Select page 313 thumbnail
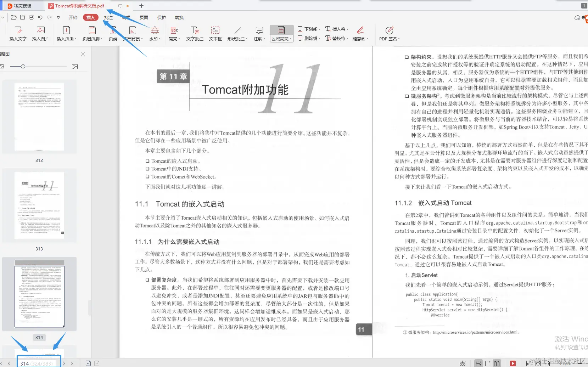The image size is (588, 367). [39, 205]
